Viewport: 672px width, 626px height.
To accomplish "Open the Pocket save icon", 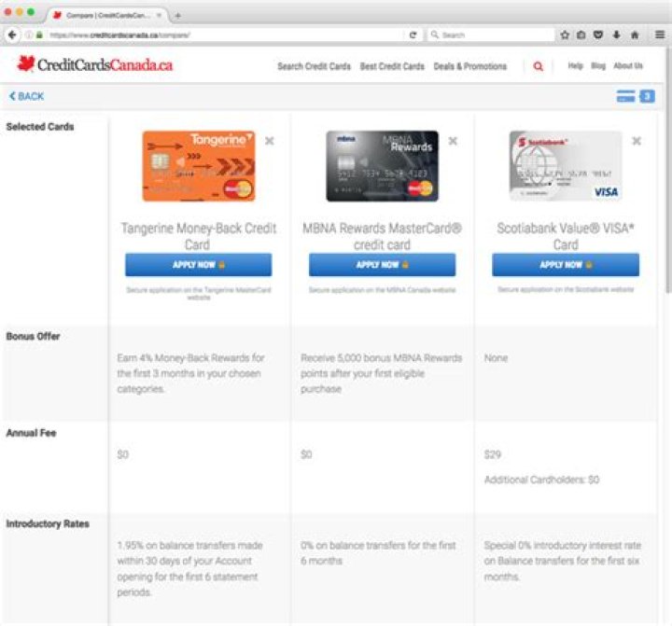I will click(x=598, y=35).
